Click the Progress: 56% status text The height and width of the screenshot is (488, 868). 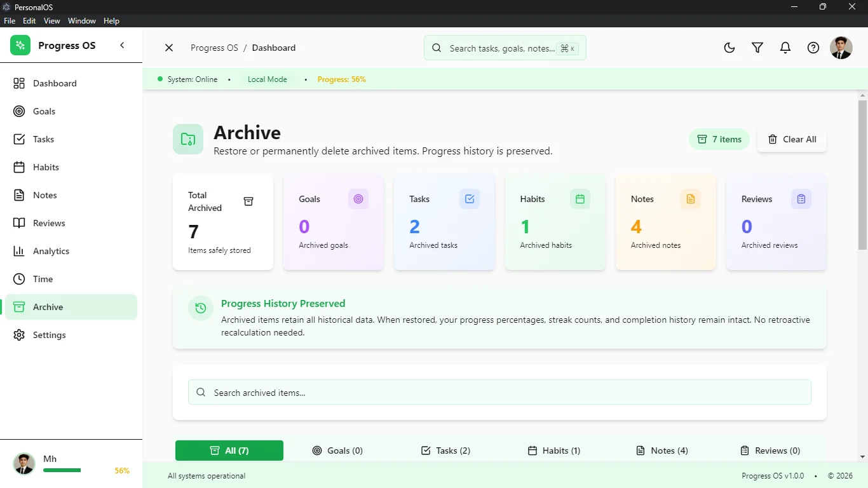click(341, 79)
